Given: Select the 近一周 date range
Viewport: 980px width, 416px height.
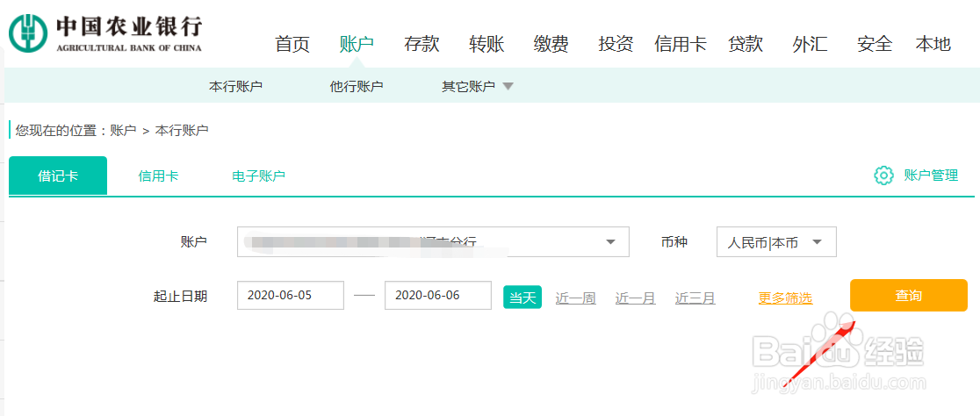Looking at the screenshot, I should pyautogui.click(x=576, y=298).
